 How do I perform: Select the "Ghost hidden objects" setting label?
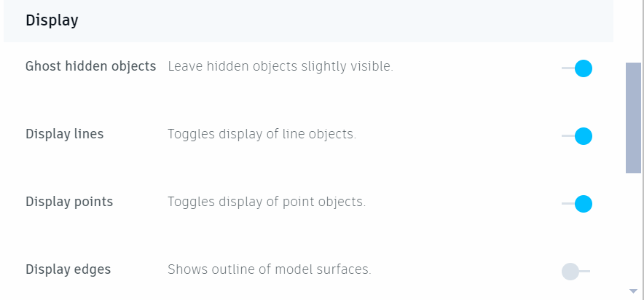tap(90, 66)
